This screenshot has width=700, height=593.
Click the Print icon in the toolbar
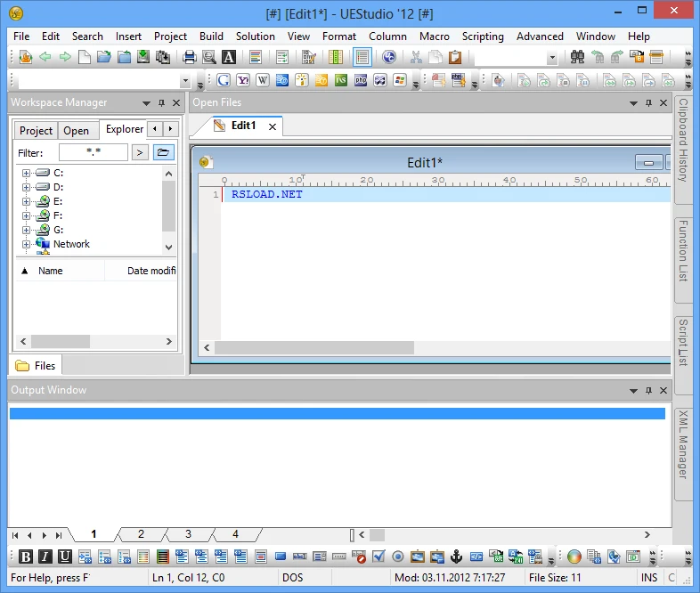click(x=189, y=57)
